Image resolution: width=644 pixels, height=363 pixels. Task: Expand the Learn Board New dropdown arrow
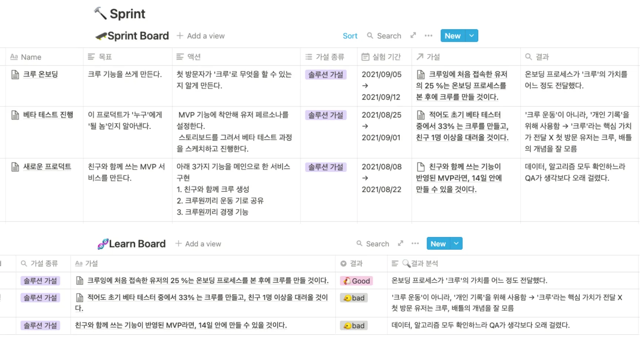[x=456, y=243]
